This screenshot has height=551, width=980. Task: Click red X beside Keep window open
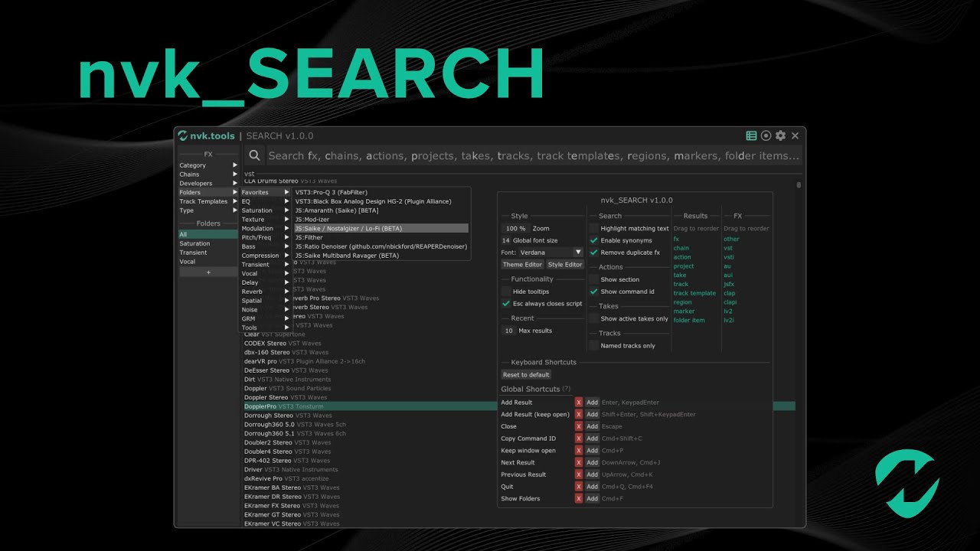point(579,451)
